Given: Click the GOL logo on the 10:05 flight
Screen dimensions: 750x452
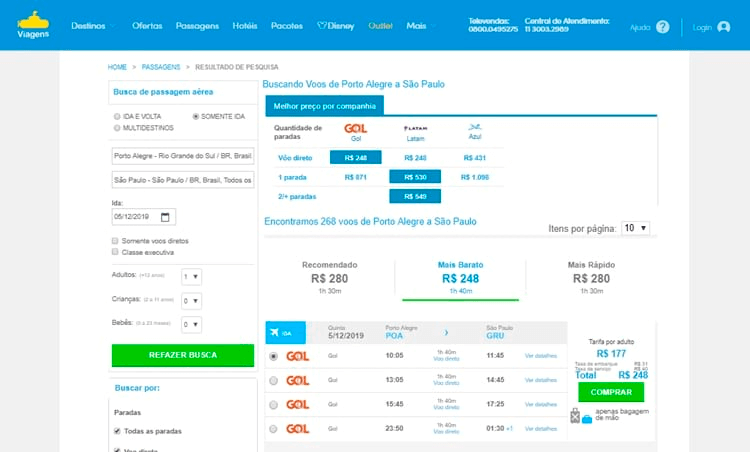Looking at the screenshot, I should pos(298,356).
